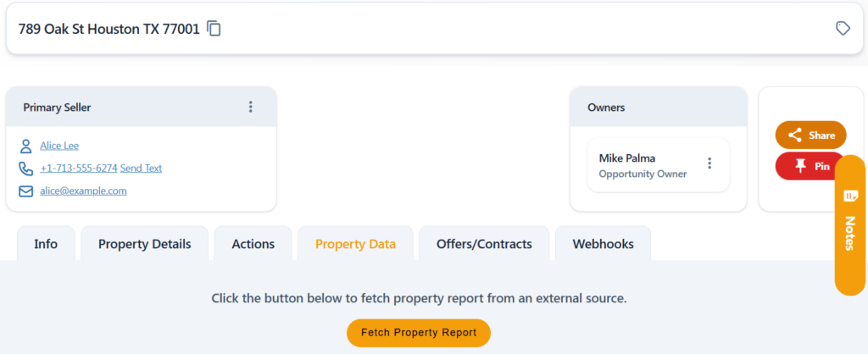
Task: Open the Alice Lee contact link
Action: pyautogui.click(x=59, y=146)
